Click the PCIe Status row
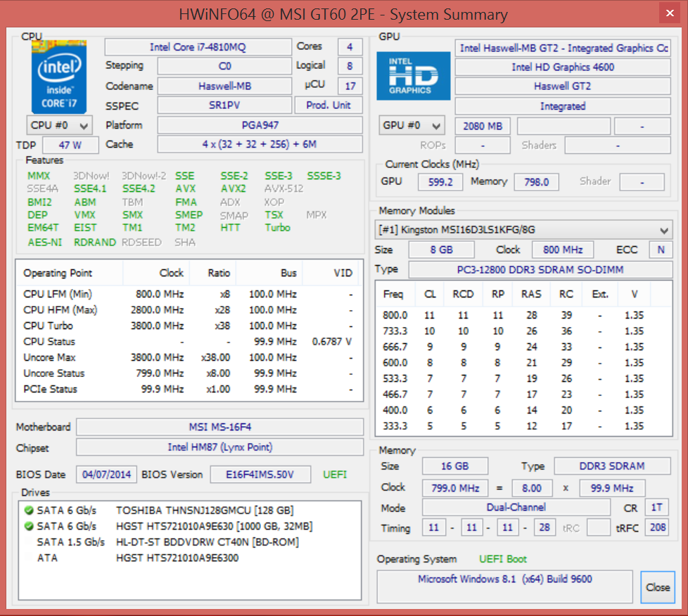The height and width of the screenshot is (616, 688). point(189,389)
